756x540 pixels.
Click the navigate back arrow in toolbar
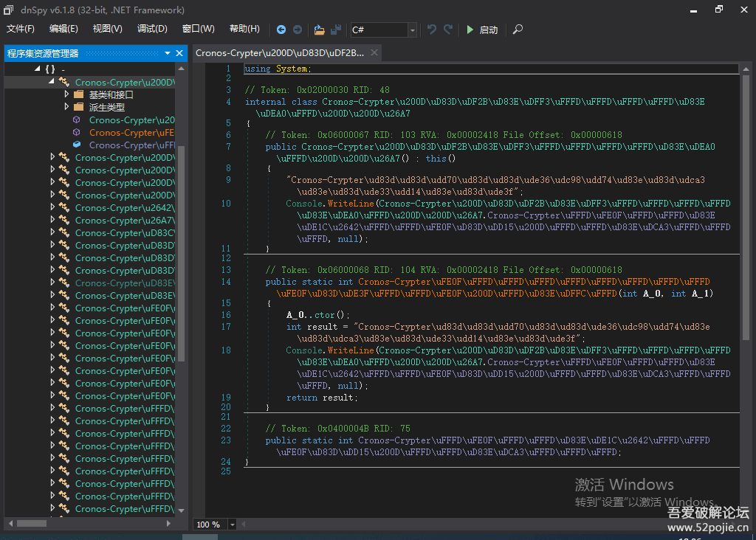click(x=281, y=30)
